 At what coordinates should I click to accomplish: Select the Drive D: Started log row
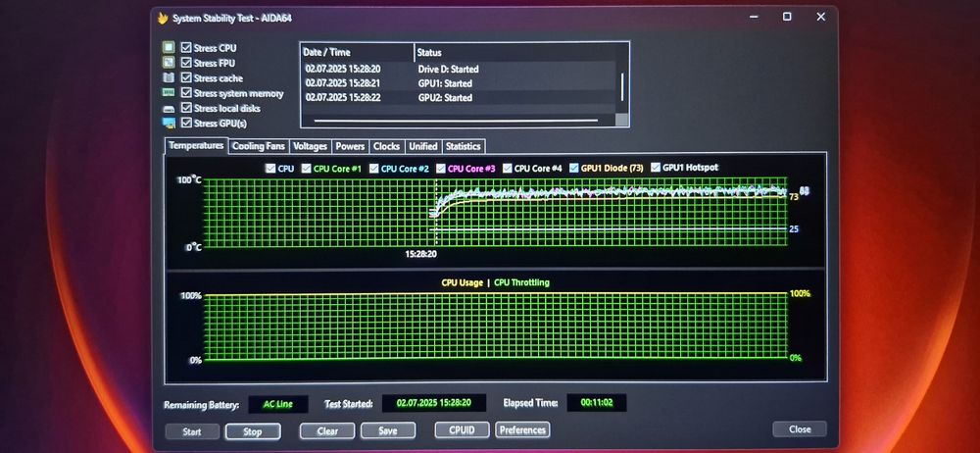[x=458, y=69]
